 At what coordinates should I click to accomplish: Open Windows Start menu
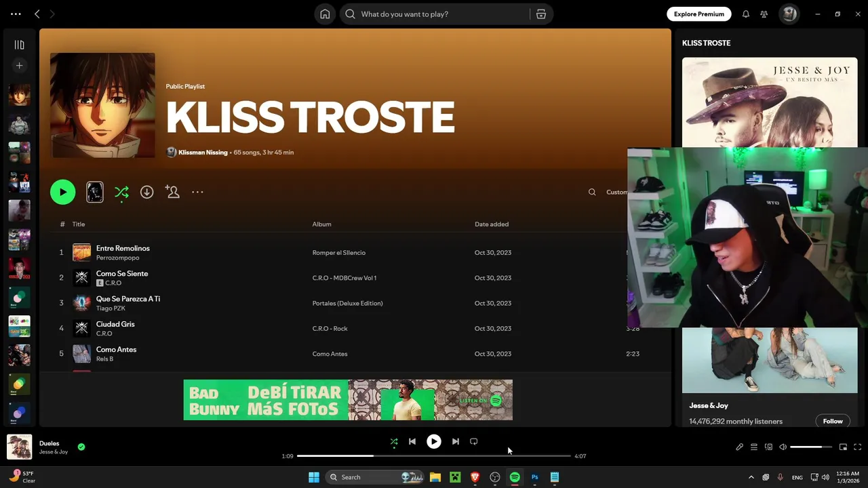314,477
